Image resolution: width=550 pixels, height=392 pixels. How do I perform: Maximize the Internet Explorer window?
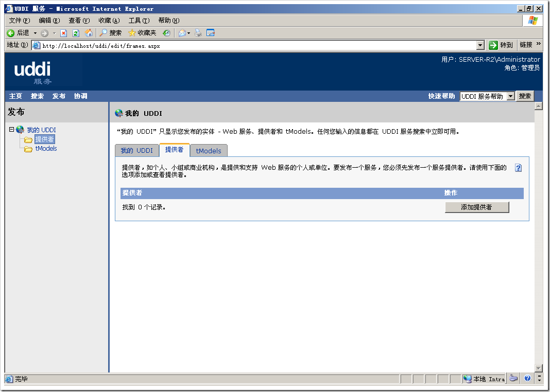coord(529,9)
